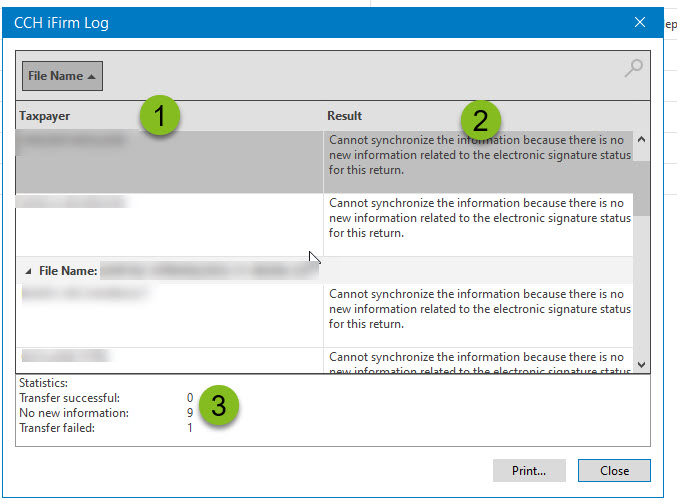
Task: Click the magnifier search icon
Action: pos(632,69)
